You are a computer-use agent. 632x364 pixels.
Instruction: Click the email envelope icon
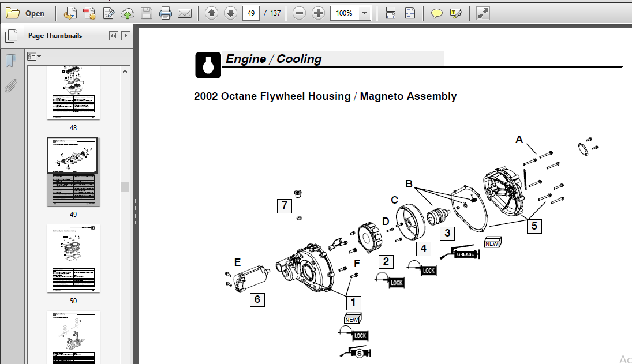[185, 13]
